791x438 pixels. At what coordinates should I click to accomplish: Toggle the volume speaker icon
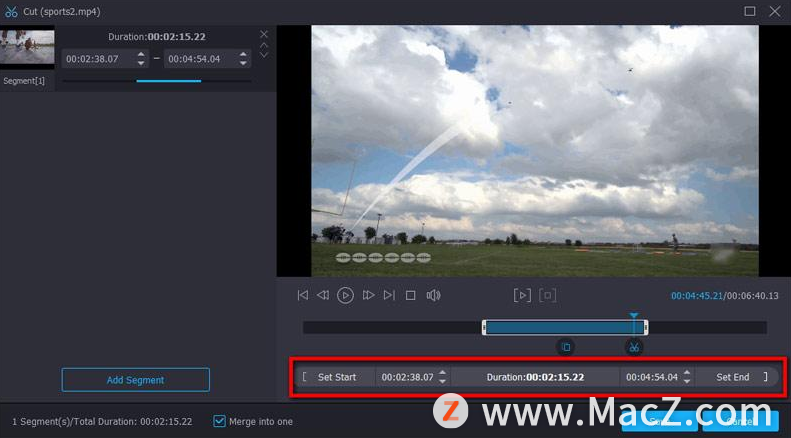click(433, 295)
